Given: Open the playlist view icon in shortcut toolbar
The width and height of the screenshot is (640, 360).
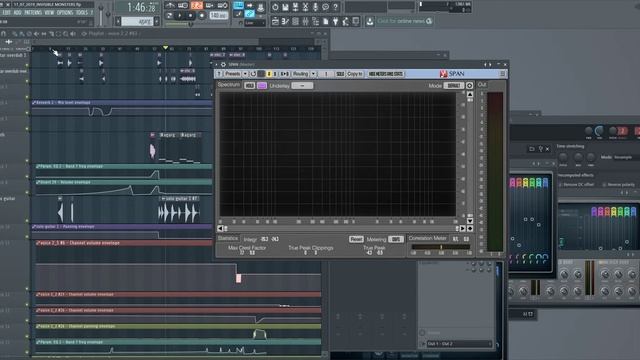Looking at the screenshot, I should (x=276, y=21).
